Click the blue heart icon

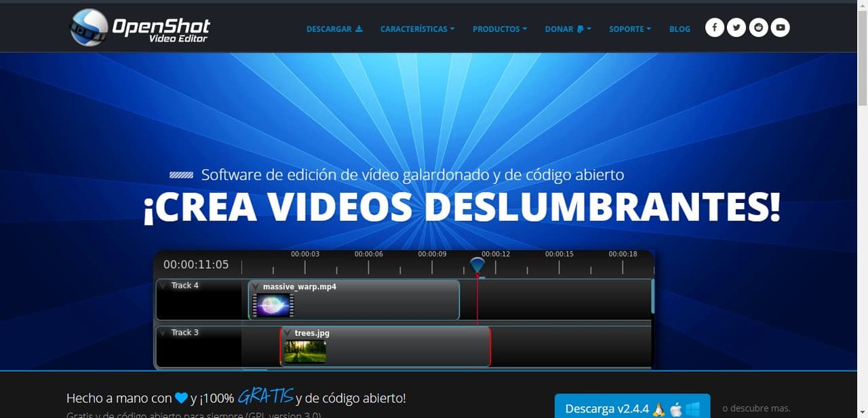(181, 398)
